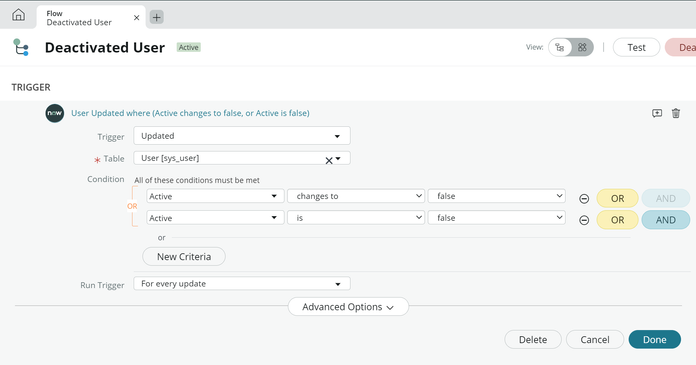This screenshot has width=696, height=365.
Task: Open false value dropdown in 'changes to' row
Action: (497, 196)
